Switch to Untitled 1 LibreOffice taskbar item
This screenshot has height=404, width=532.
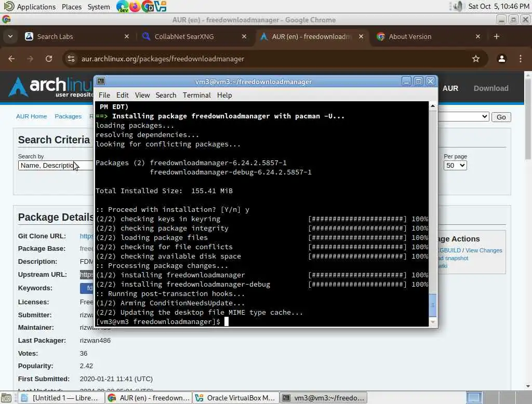(x=61, y=398)
